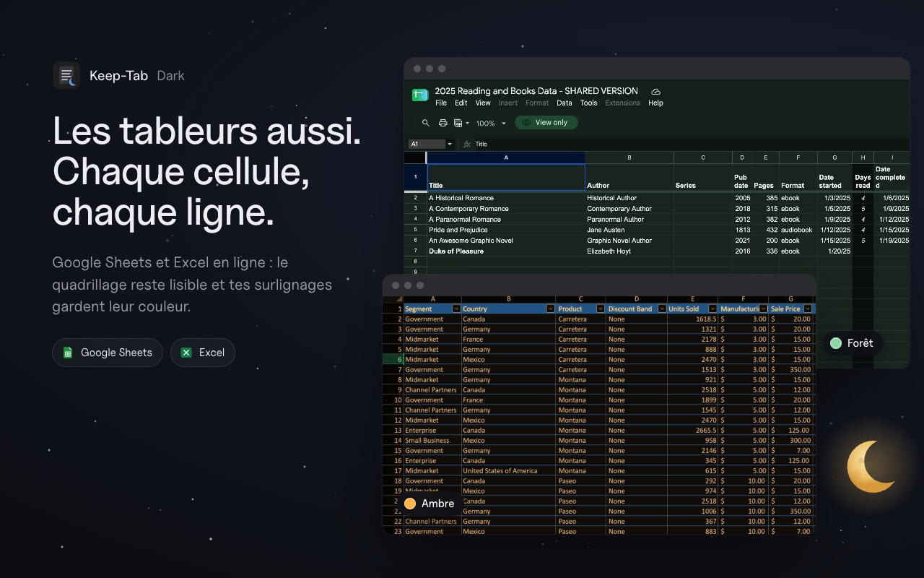The image size is (924, 578).
Task: Open the A1 name box dropdown
Action: (x=450, y=144)
